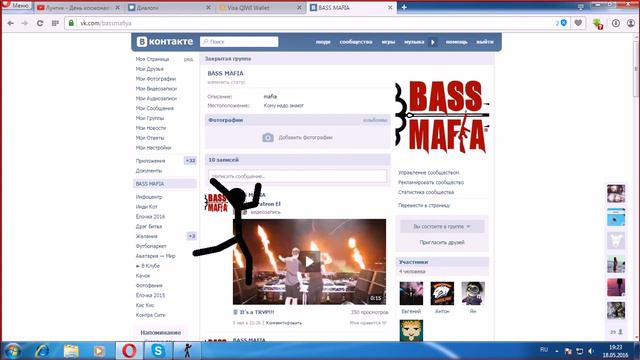Click the green extension icon in toolbar
This screenshot has width=640, height=360.
point(598,24)
